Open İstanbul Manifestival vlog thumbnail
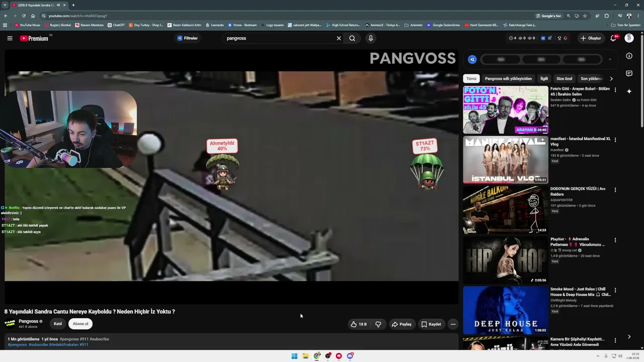The image size is (644, 362). click(x=506, y=160)
